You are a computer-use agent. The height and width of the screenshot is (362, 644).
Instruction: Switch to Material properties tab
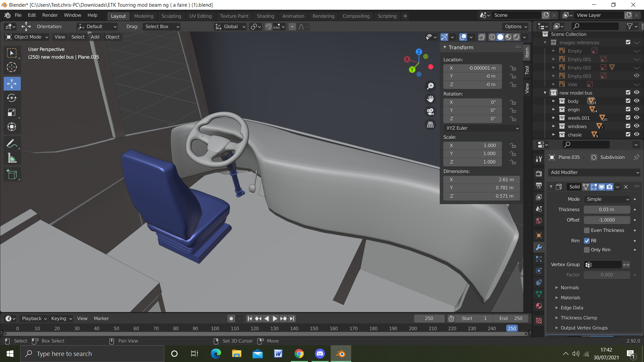(539, 306)
